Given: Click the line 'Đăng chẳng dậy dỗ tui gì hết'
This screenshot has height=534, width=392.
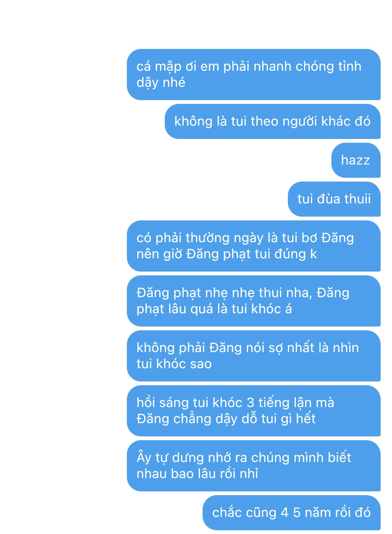Looking at the screenshot, I should (226, 419).
